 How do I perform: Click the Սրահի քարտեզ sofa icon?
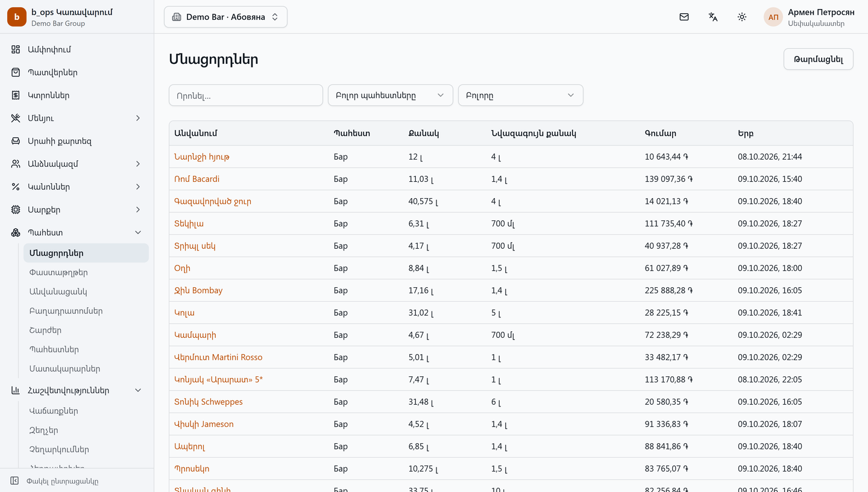click(16, 141)
